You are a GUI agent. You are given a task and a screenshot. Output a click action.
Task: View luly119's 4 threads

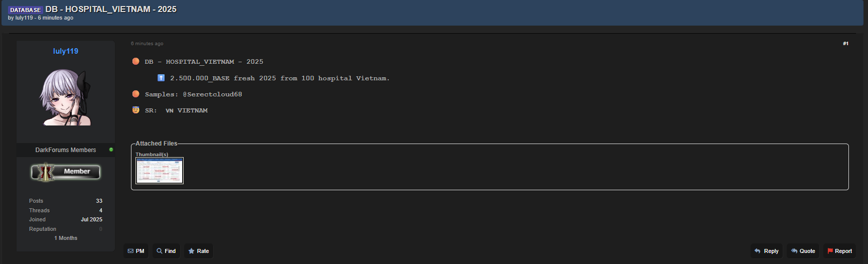click(x=100, y=210)
